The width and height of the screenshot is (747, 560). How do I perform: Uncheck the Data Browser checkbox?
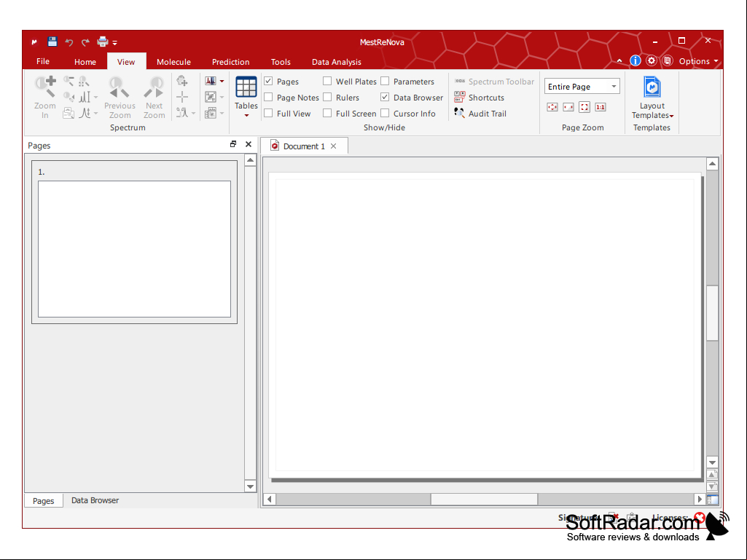click(x=385, y=97)
